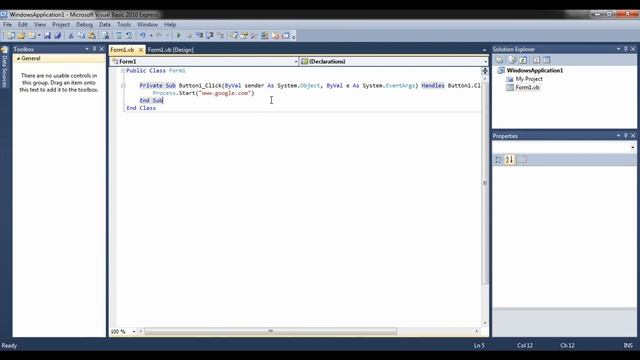
Task: Open the toolbar options overflow arrow
Action: (293, 37)
